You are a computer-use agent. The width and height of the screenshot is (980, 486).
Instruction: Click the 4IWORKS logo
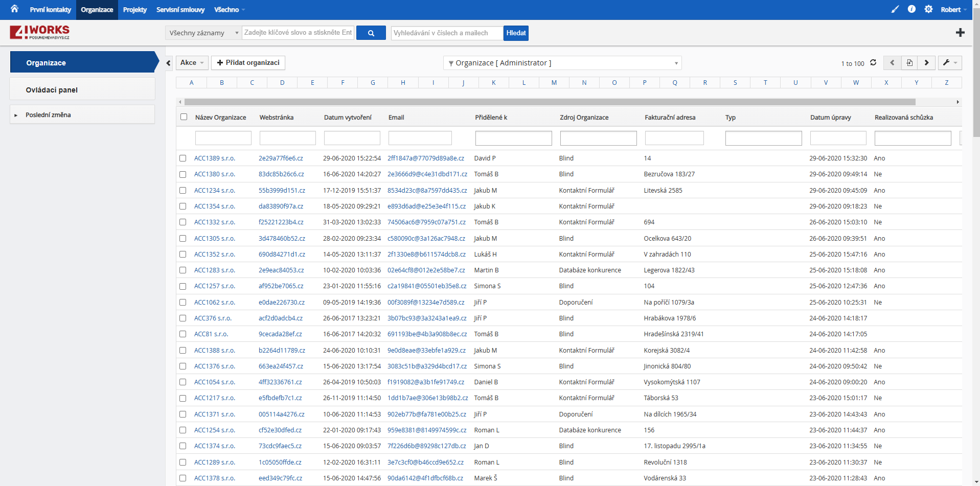[39, 33]
